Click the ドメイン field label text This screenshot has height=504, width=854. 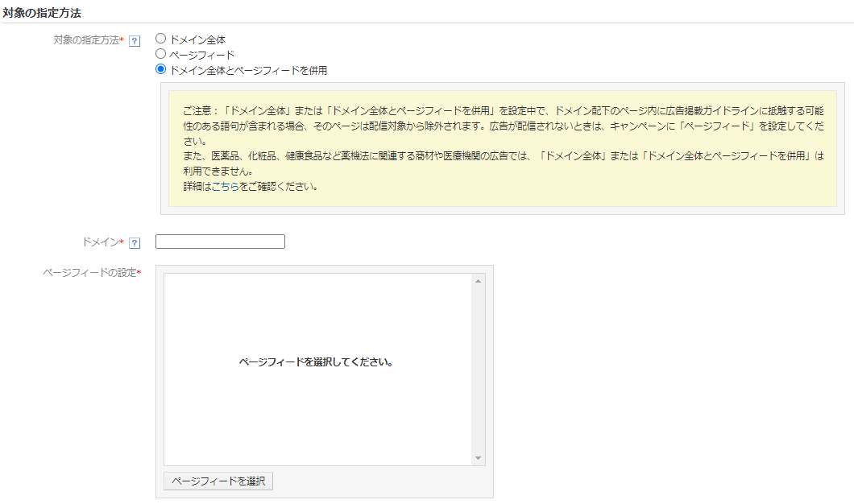pyautogui.click(x=100, y=242)
